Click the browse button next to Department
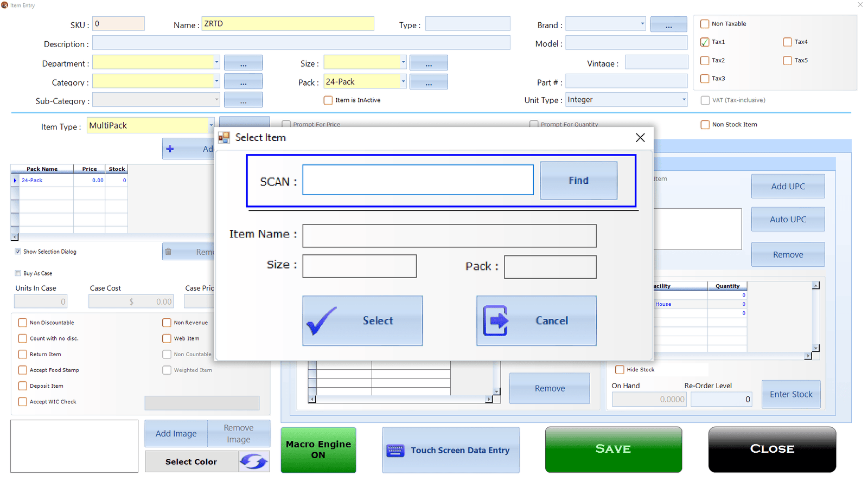The width and height of the screenshot is (868, 488). point(243,63)
